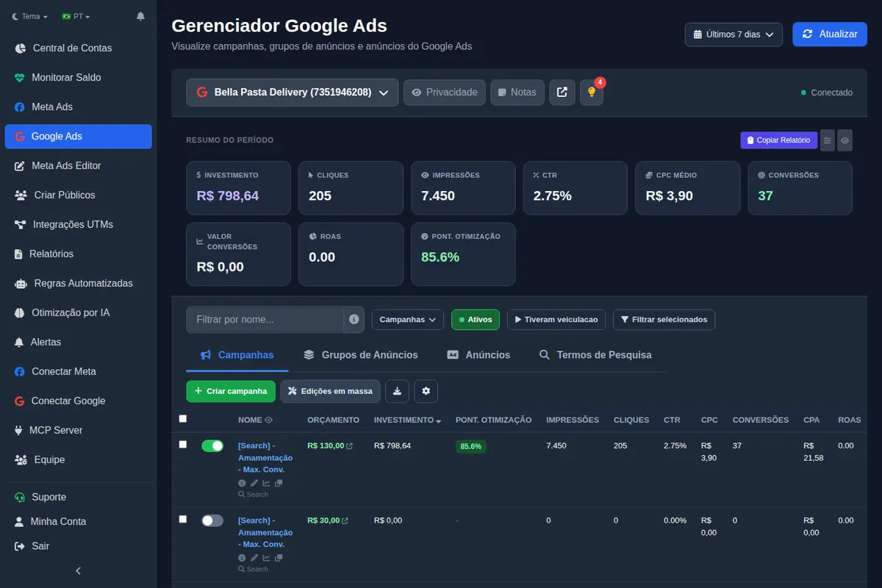This screenshot has width=882, height=588.
Task: Click info icon of R$ 130,00 campaign
Action: [242, 483]
